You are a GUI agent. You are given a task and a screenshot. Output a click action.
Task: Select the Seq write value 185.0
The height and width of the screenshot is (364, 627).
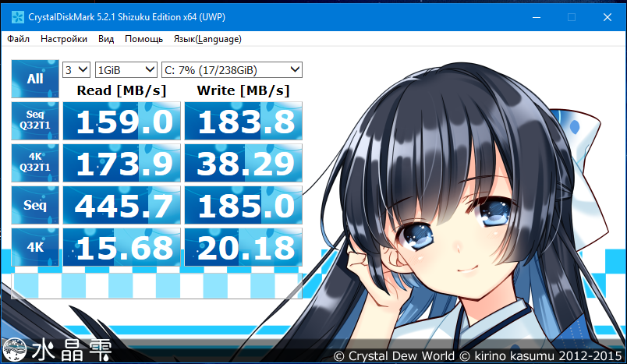coord(243,205)
